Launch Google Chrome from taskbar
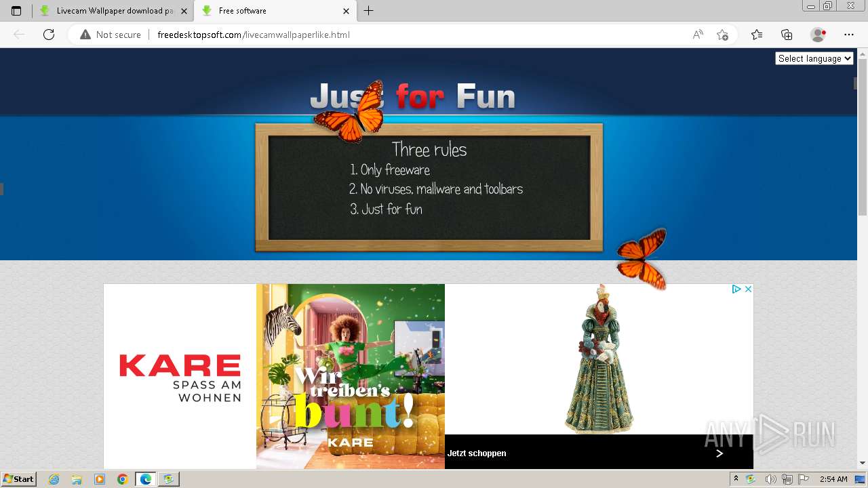Image resolution: width=868 pixels, height=488 pixels. pyautogui.click(x=123, y=479)
